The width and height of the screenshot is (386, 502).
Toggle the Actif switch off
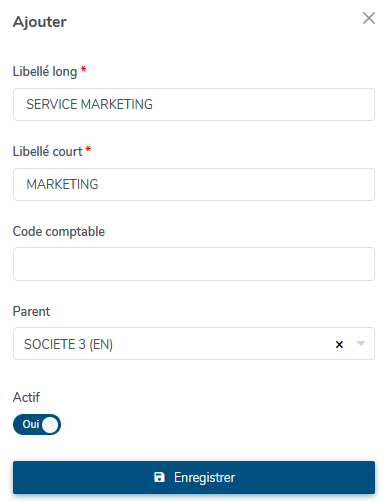tap(37, 424)
